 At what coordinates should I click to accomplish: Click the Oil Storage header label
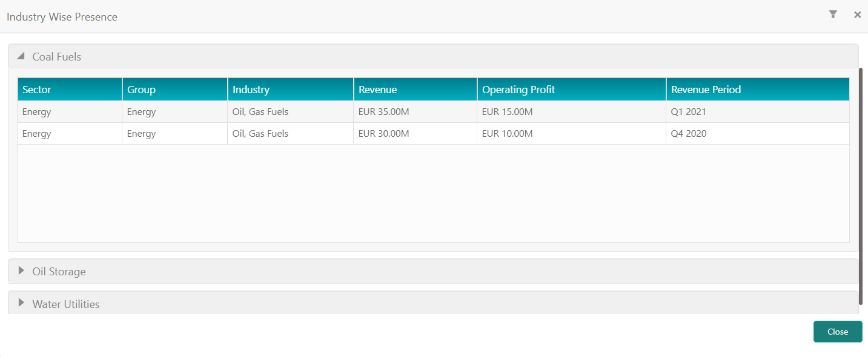tap(59, 272)
